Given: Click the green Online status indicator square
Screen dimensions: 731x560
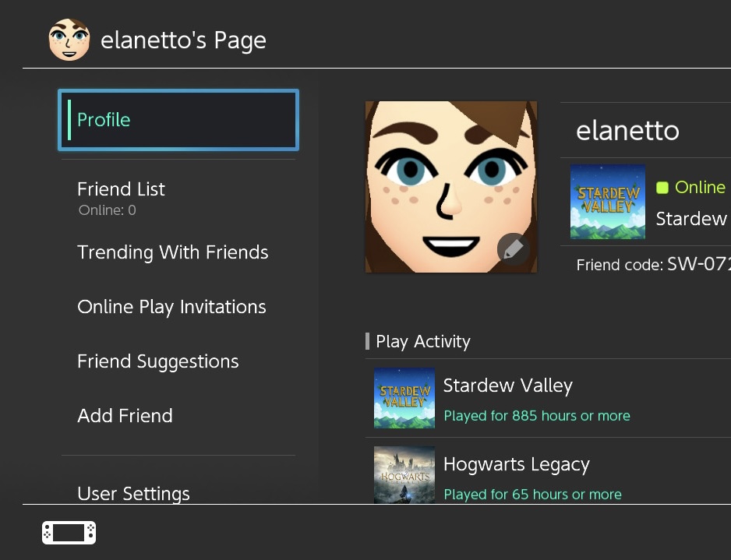Looking at the screenshot, I should [x=662, y=187].
